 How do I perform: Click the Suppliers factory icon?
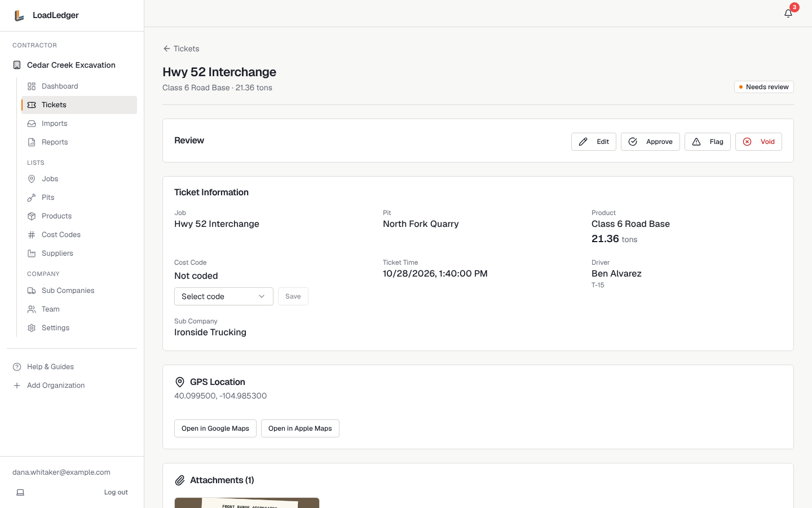(x=32, y=253)
